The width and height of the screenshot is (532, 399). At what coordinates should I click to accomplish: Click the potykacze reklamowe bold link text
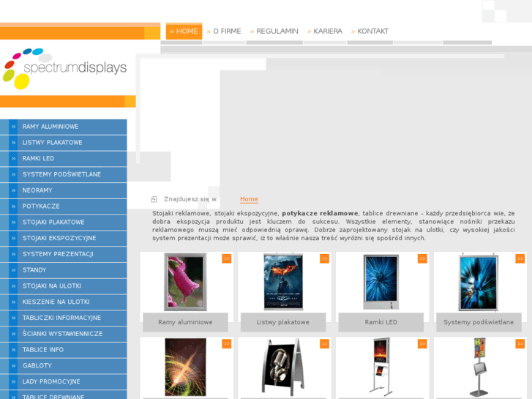click(320, 214)
